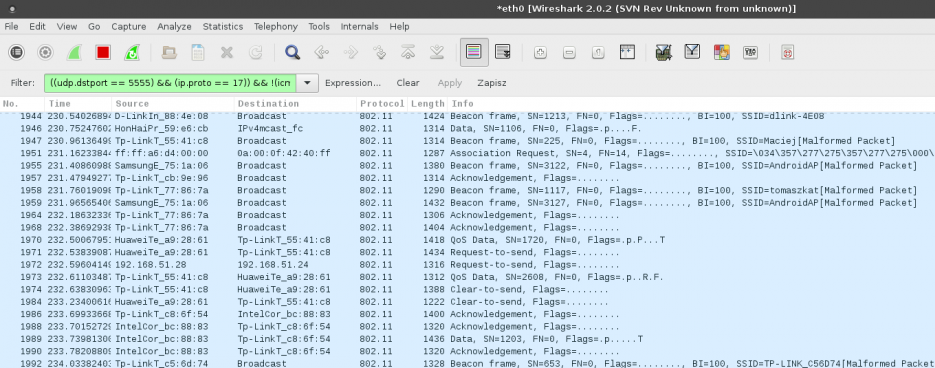Restart the current capture icon
935x368 pixels.
click(x=132, y=52)
